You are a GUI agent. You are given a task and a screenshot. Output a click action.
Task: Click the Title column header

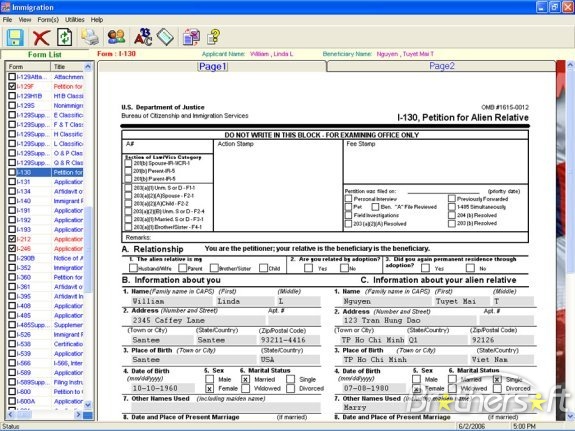67,66
